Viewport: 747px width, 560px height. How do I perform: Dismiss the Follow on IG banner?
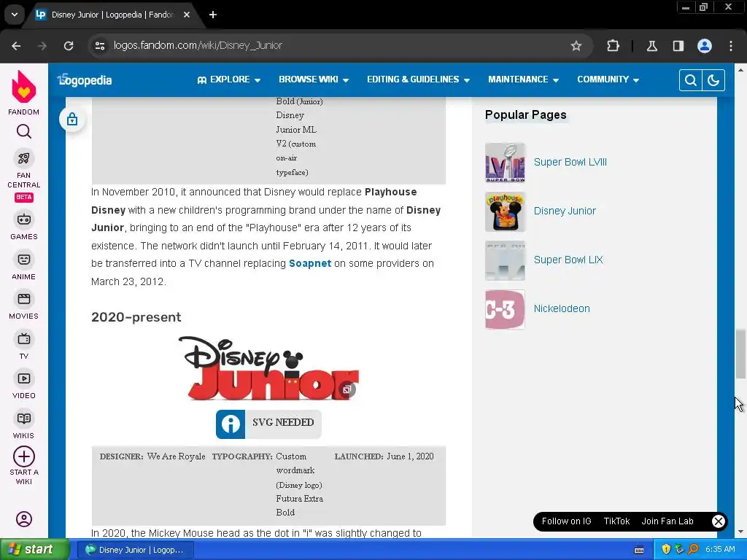pos(719,521)
